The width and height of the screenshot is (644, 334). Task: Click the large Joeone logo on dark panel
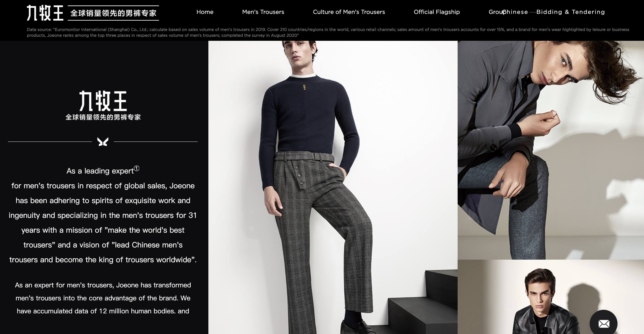(103, 101)
